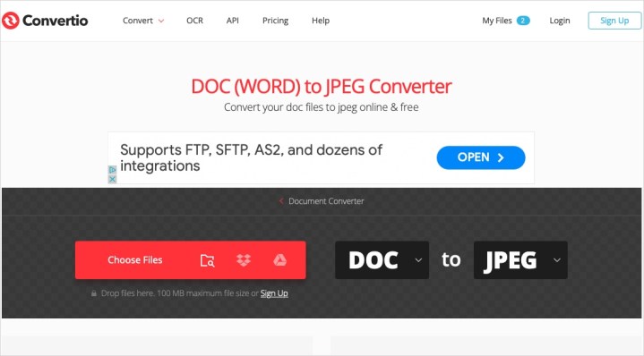The height and width of the screenshot is (356, 644).
Task: Click the Choose Files button
Action: 134,260
